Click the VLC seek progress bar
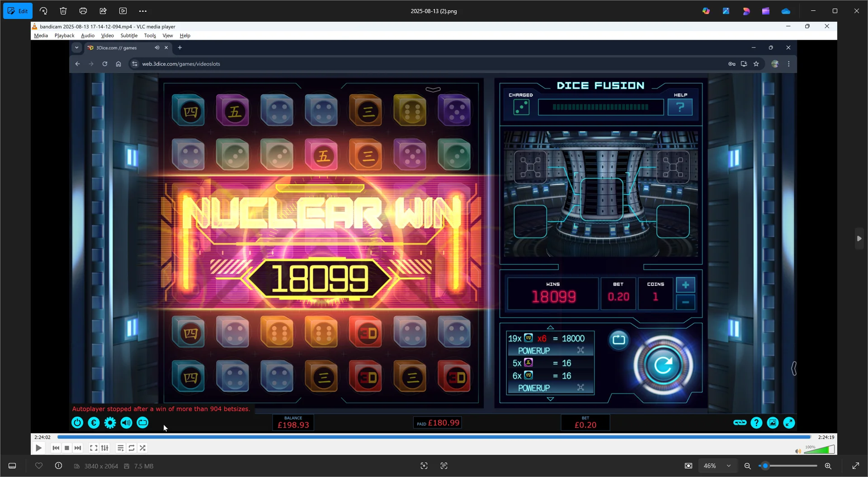Image resolution: width=868 pixels, height=477 pixels. [x=434, y=437]
